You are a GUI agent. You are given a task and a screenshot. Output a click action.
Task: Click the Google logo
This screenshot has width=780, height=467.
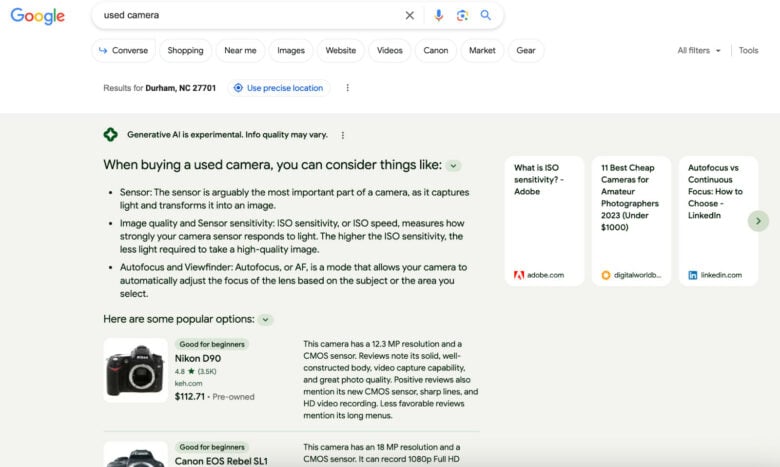[x=37, y=16]
